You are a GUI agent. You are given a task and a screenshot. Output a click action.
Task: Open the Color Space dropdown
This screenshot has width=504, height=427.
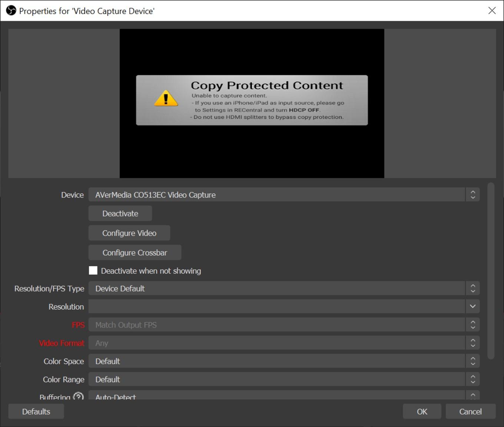[x=284, y=361]
